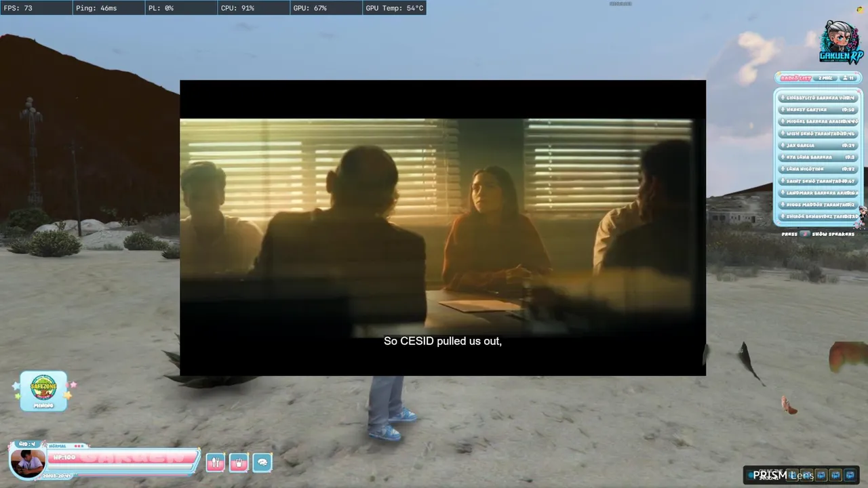The image size is (868, 488).
Task: Click the HP:100 health bar
Action: click(122, 457)
